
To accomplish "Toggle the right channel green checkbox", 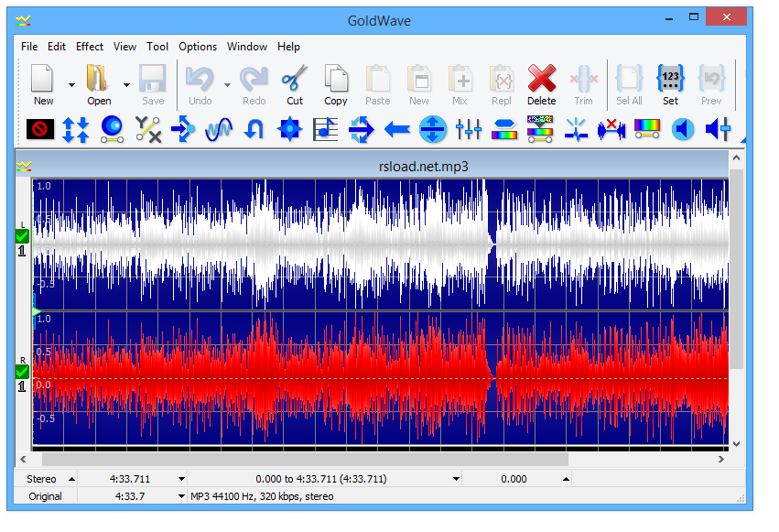I will (x=22, y=372).
